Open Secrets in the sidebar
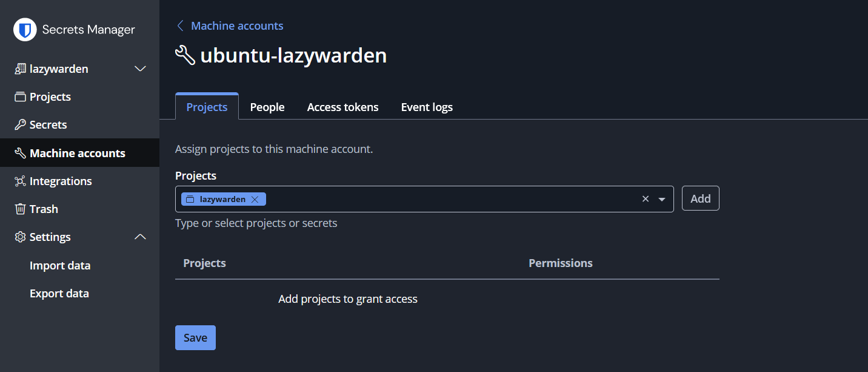 pos(79,125)
